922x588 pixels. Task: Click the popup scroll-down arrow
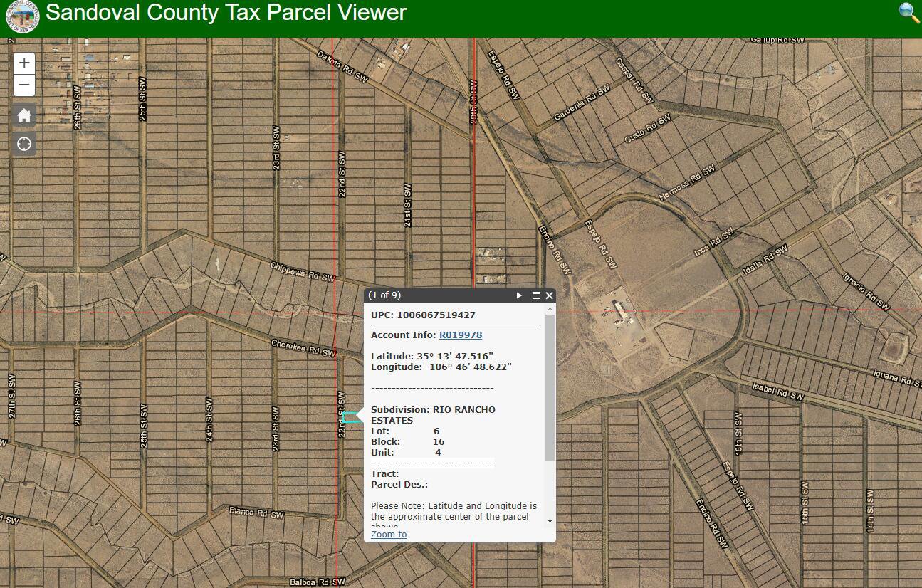click(550, 521)
